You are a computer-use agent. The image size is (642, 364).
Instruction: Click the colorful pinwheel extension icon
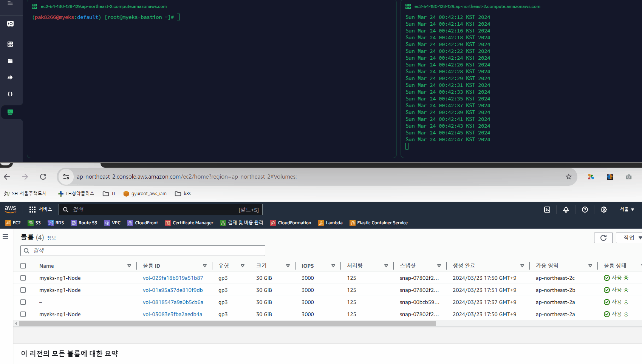[591, 177]
